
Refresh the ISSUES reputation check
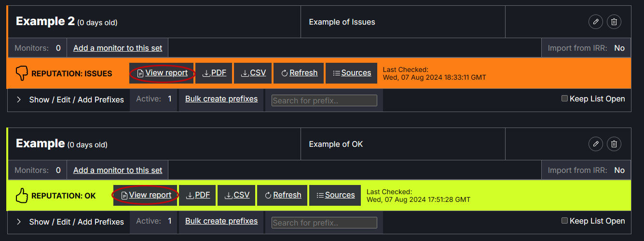[x=299, y=73]
